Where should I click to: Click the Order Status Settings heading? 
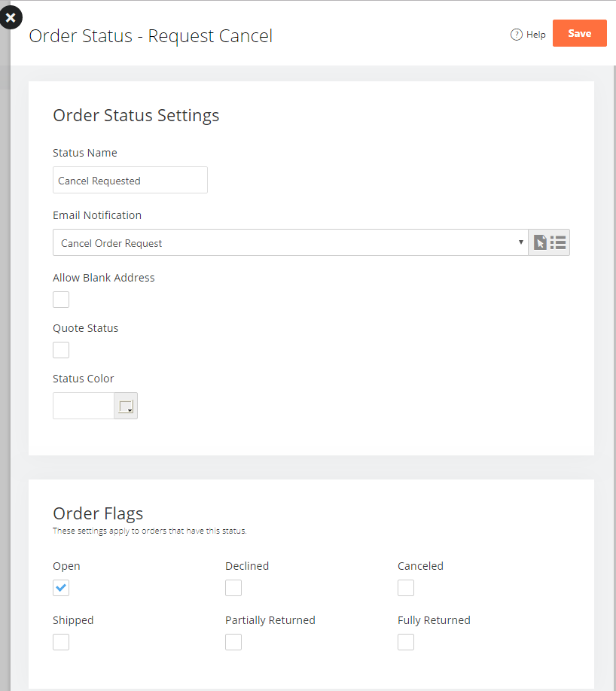(x=136, y=115)
